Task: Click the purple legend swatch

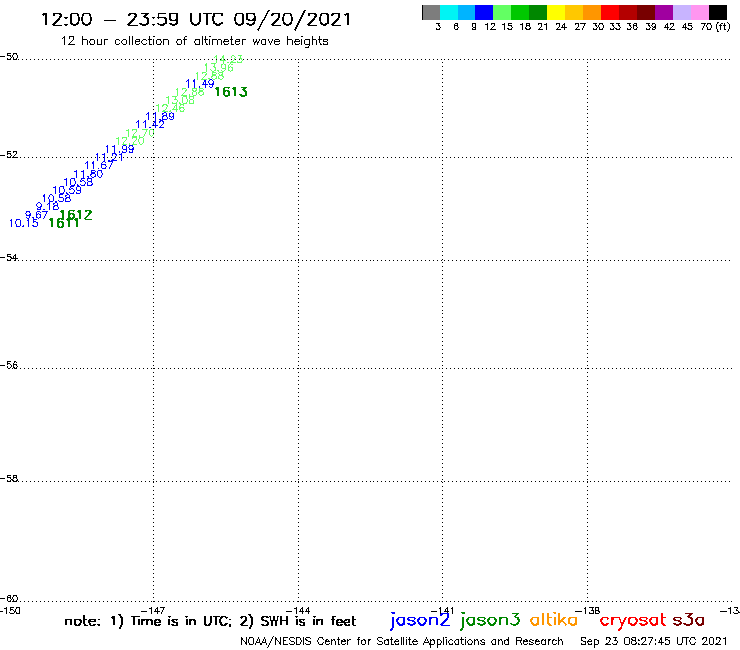Action: [664, 12]
